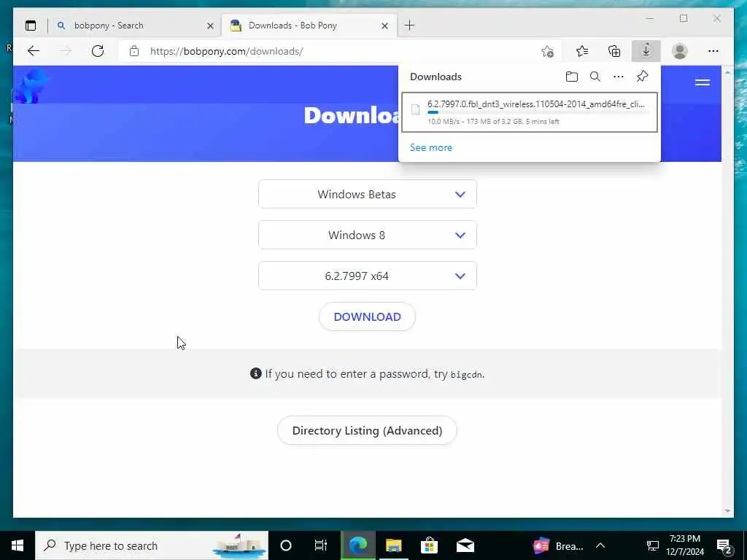Screen dimensions: 747x560
Task: Pin the Downloads flyout
Action: [x=642, y=77]
